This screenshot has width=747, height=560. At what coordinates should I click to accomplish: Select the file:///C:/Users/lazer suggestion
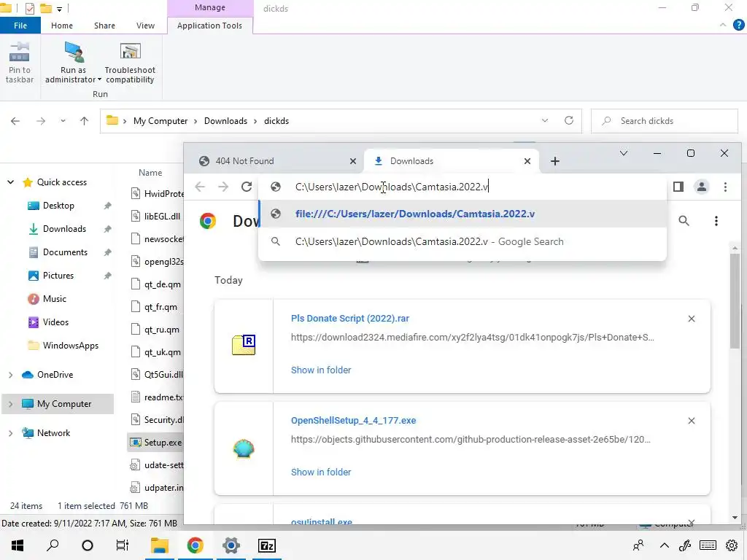[x=462, y=214]
